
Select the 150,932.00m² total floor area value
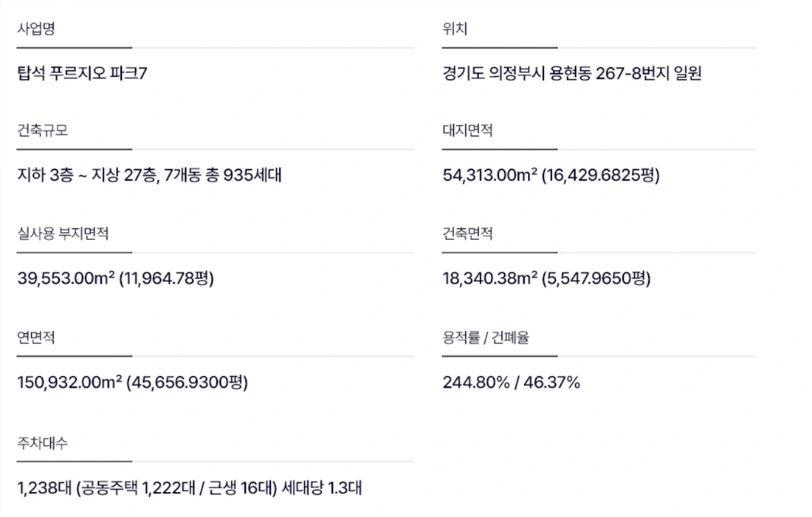tap(69, 383)
